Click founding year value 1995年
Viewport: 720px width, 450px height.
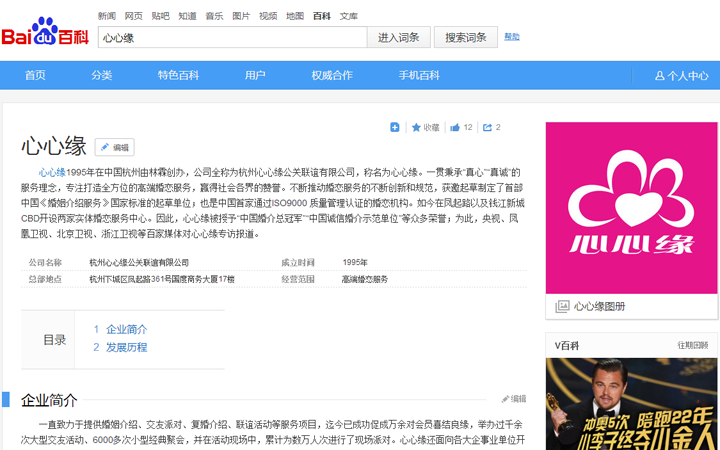[x=355, y=263]
